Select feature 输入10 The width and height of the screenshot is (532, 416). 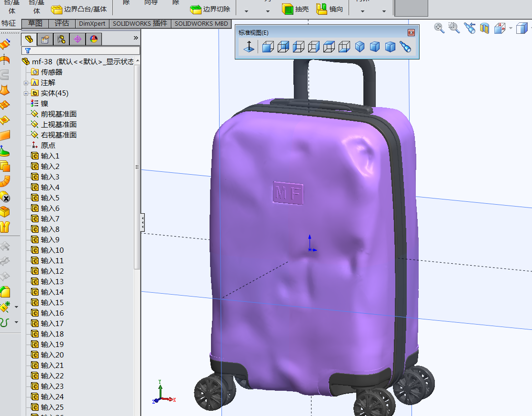click(x=47, y=250)
